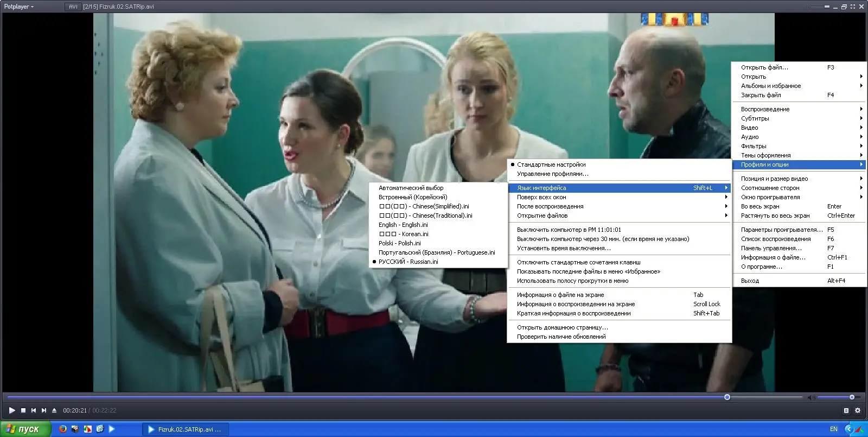
Task: Select Автоматический выбор language option
Action: (437, 188)
